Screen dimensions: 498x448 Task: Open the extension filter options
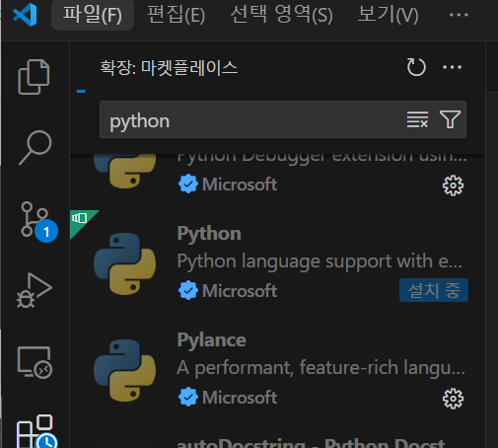[450, 119]
